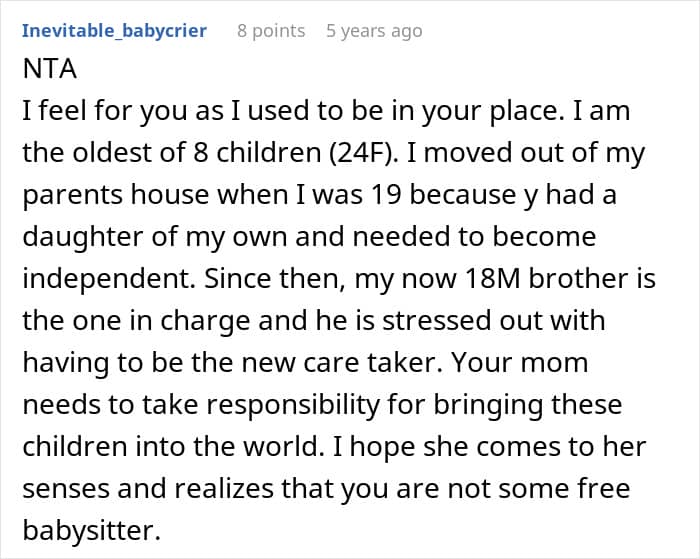700x559 pixels.
Task: Click the "5 years ago" timestamp
Action: pos(374,30)
